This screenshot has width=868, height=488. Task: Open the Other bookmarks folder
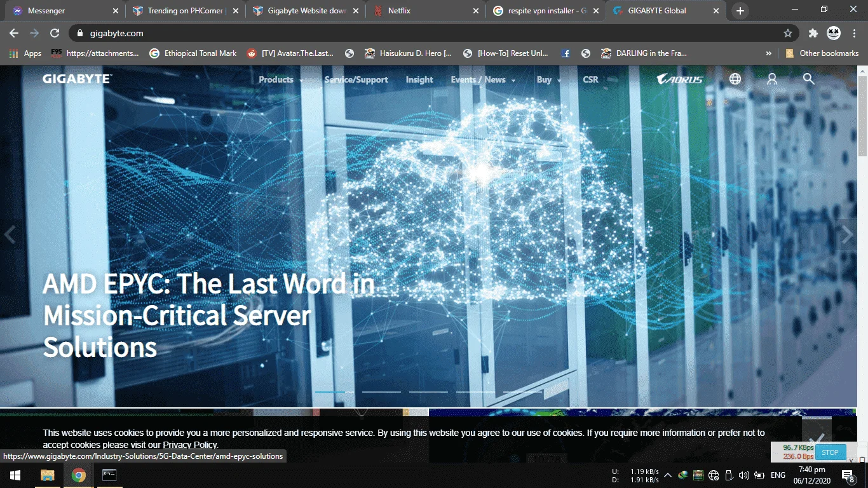tap(822, 53)
